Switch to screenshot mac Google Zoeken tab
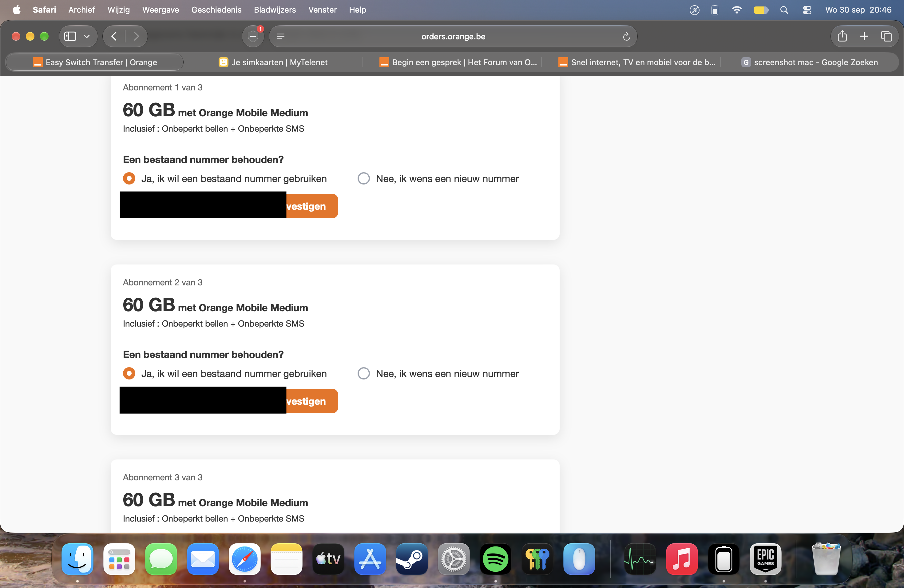This screenshot has width=904, height=588. click(809, 62)
